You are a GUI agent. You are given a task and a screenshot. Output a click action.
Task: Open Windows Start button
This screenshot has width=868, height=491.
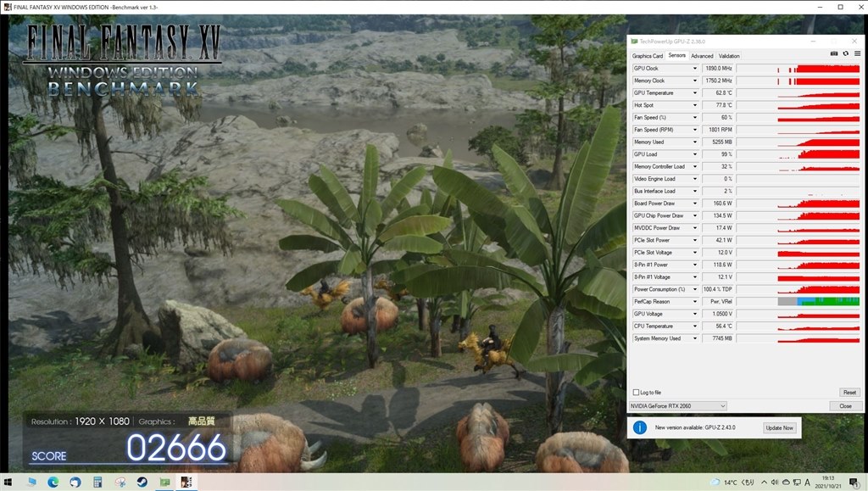coord(8,483)
